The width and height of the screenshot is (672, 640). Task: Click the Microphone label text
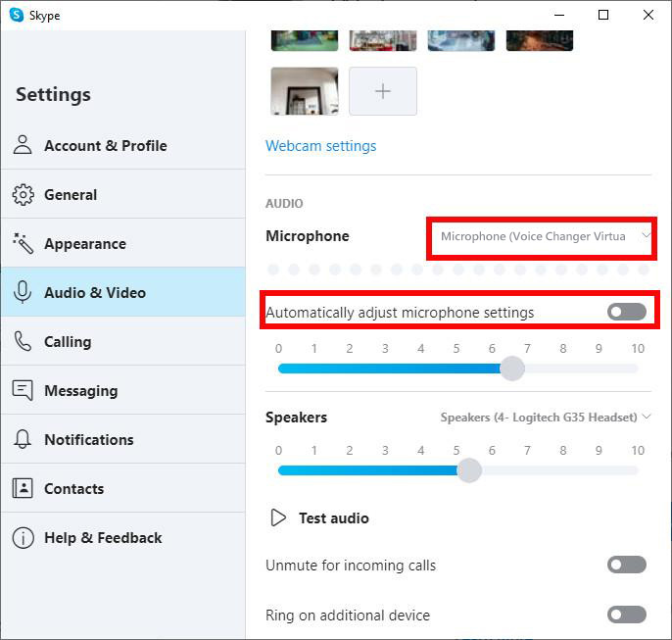tap(308, 236)
